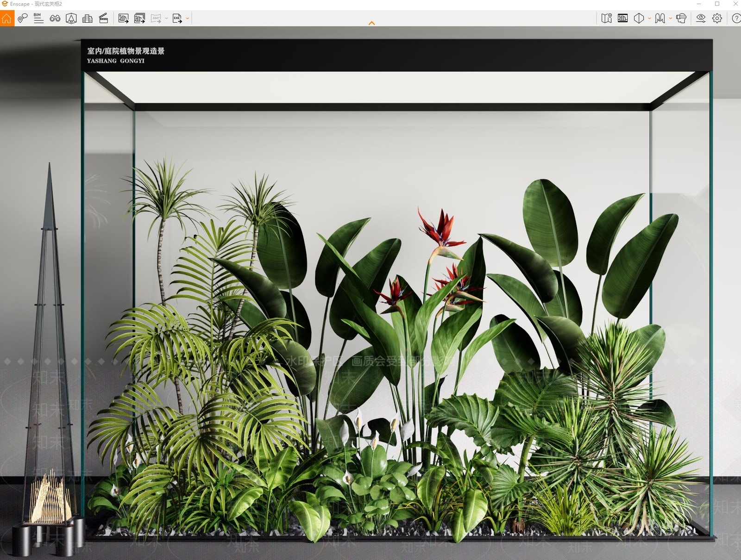Start batch rendering export
The image size is (741, 560).
pos(139,19)
